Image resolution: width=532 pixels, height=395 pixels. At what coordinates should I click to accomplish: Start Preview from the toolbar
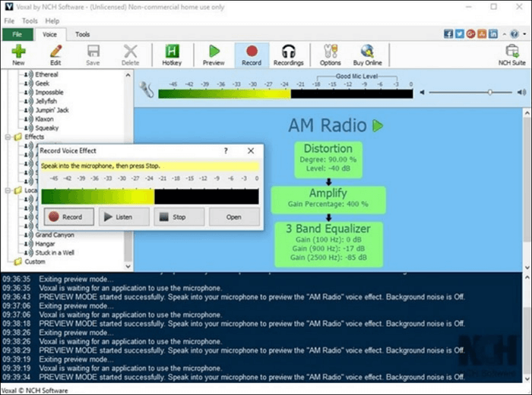[214, 55]
